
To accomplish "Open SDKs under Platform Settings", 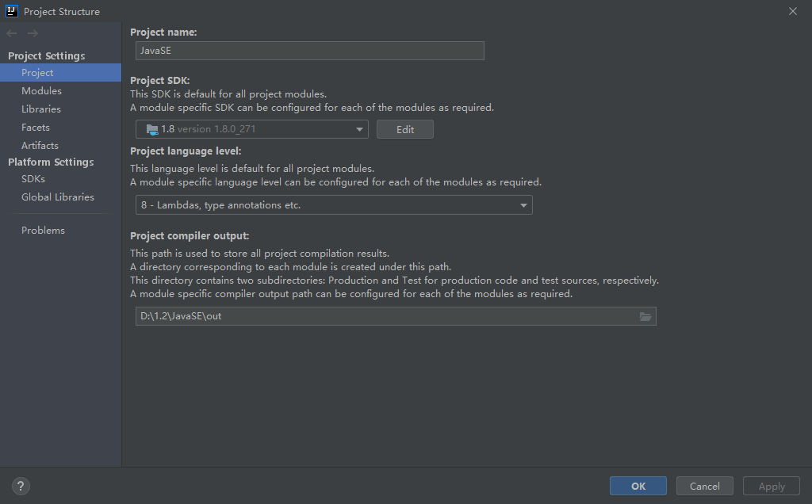I will click(33, 179).
